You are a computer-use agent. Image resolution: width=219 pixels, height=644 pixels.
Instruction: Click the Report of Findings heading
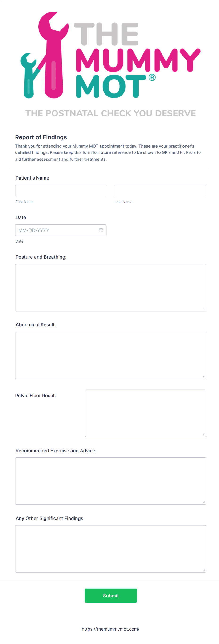(x=41, y=137)
